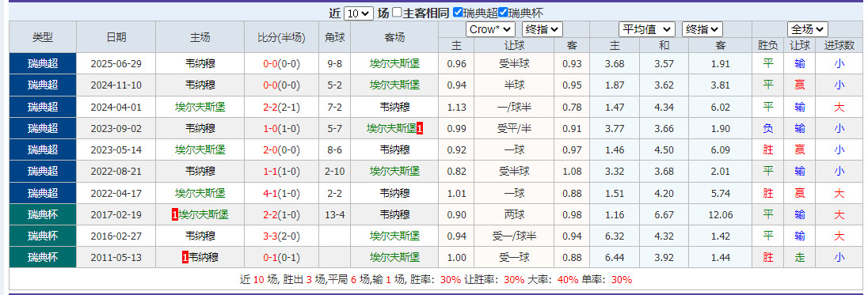Click the 两球 handicap cell
The height and width of the screenshot is (295, 868).
pyautogui.click(x=514, y=215)
